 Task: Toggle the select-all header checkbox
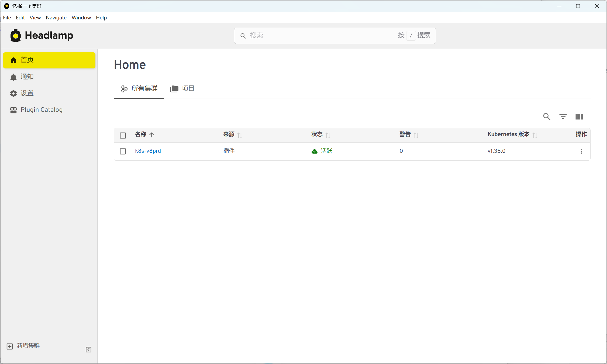click(123, 135)
